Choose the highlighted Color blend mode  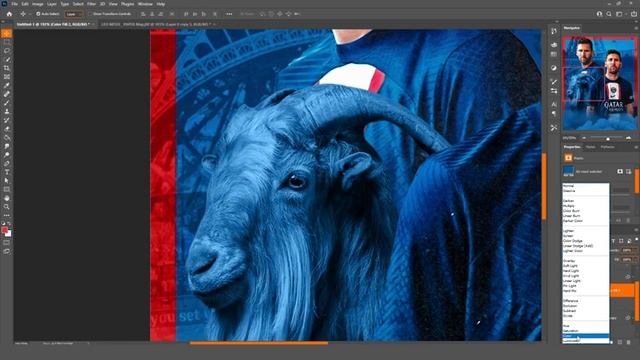click(586, 336)
